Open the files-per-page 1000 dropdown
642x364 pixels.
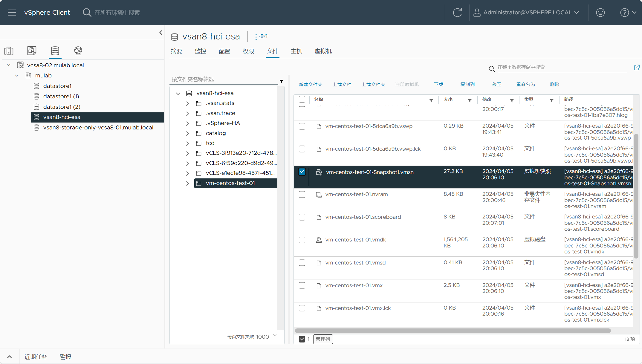coord(267,337)
